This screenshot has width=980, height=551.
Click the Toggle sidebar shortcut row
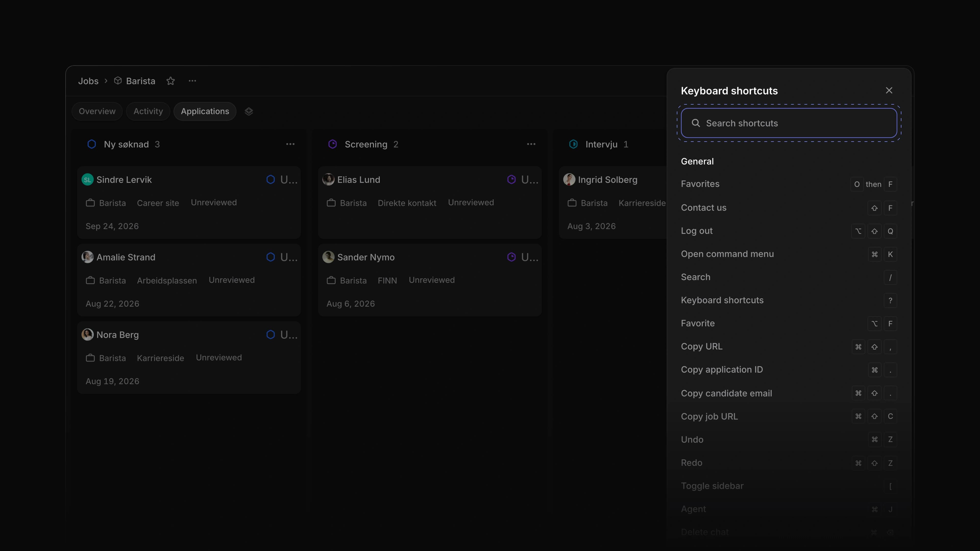pos(789,486)
